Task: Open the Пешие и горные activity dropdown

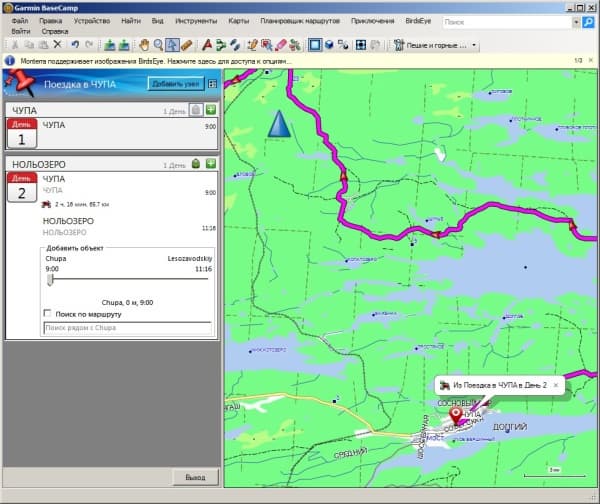Action: 474,45
